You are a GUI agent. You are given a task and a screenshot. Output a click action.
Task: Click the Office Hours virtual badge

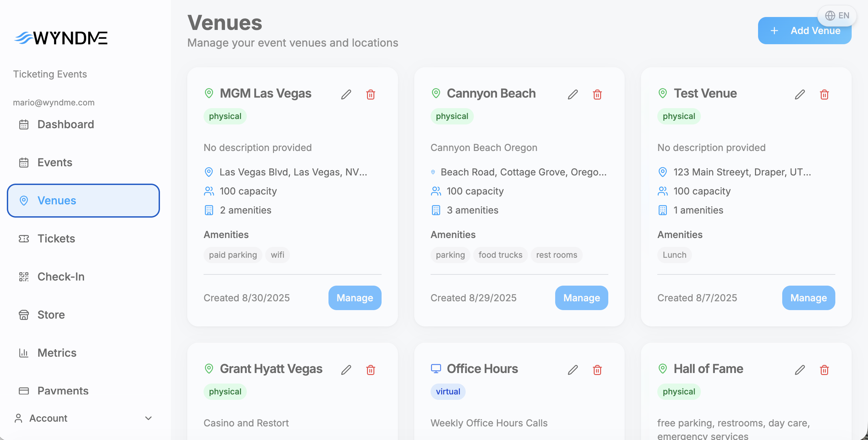click(448, 392)
